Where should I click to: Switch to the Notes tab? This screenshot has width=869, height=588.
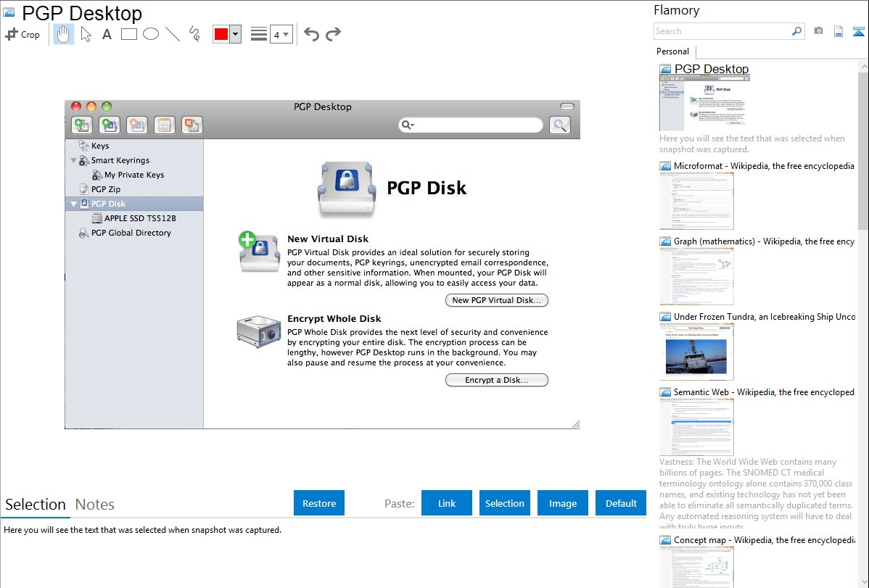tap(95, 505)
